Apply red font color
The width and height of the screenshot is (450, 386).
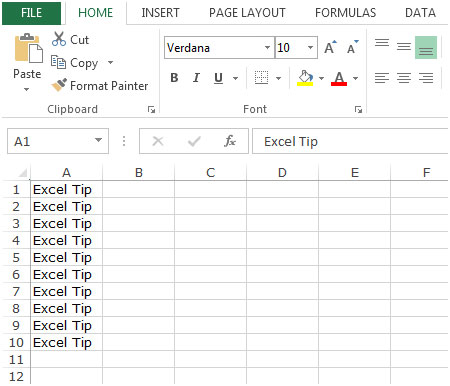tap(339, 79)
